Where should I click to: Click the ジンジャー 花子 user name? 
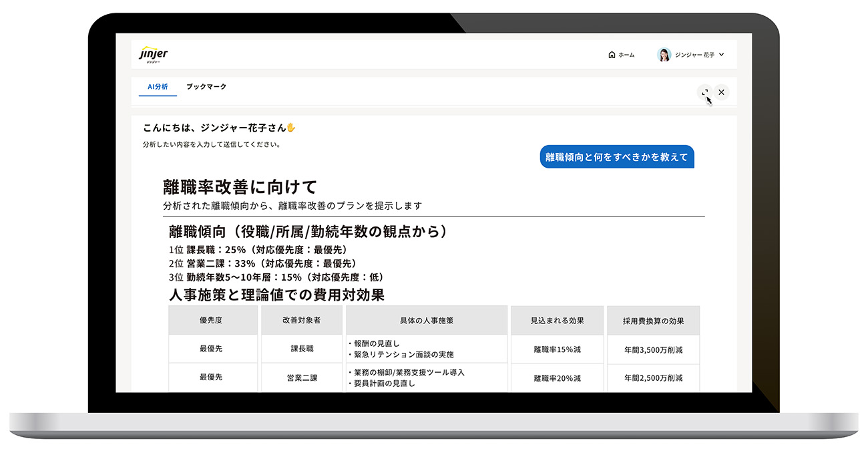pos(694,55)
